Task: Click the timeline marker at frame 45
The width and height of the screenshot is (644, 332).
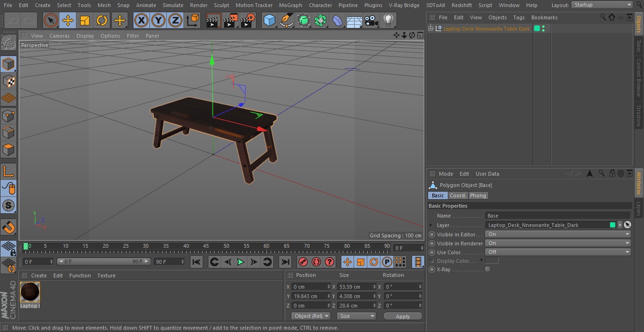Action: 206,246
